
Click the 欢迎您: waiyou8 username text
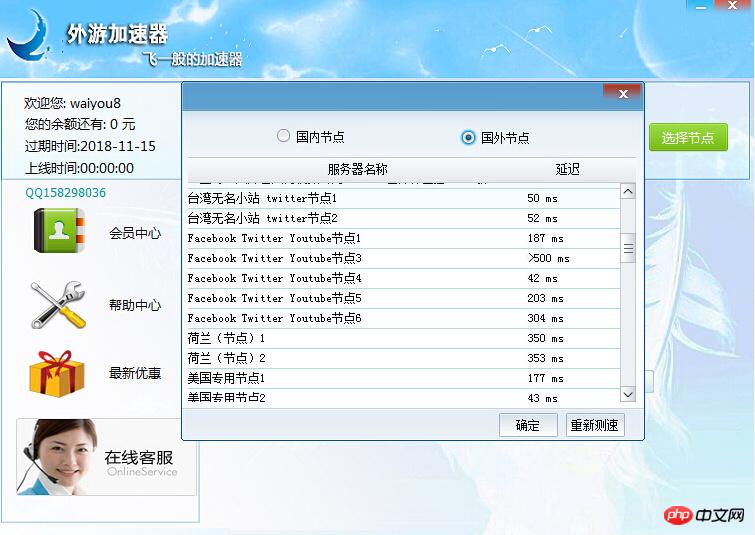(72, 104)
